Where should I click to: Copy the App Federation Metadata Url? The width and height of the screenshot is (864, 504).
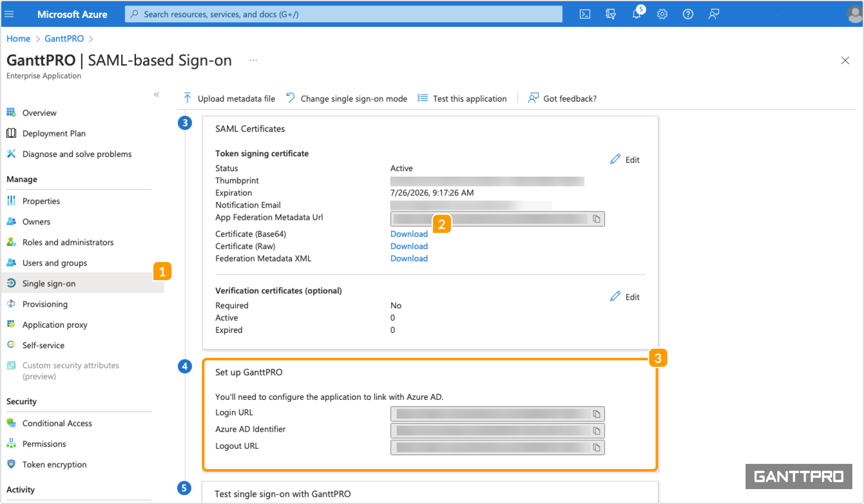pos(596,219)
